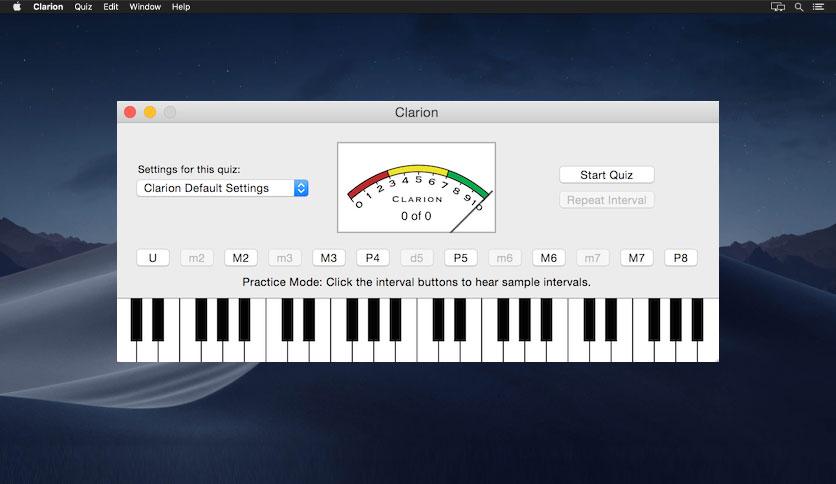Screen dimensions: 836x484
Task: Open the Edit menu
Action: point(111,7)
